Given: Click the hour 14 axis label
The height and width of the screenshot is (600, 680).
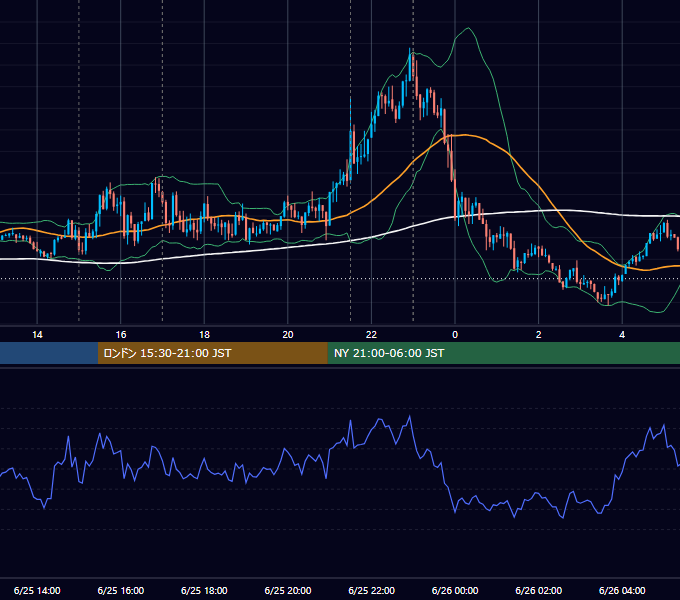Looking at the screenshot, I should 37,335.
